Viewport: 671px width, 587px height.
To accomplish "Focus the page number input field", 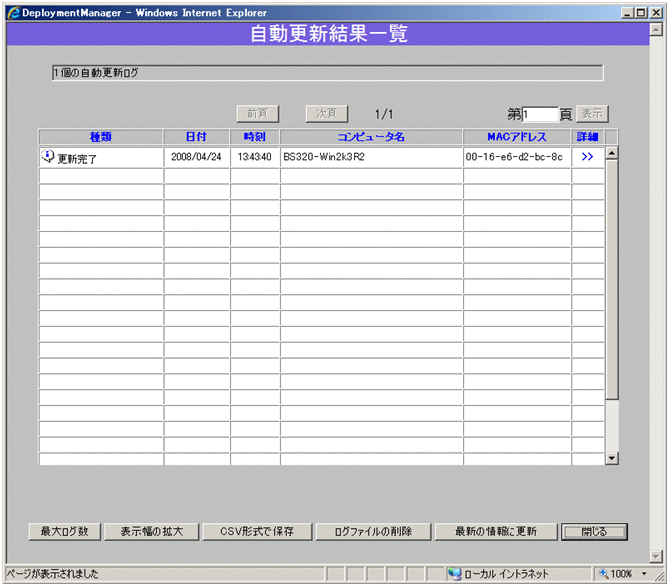I will 540,114.
